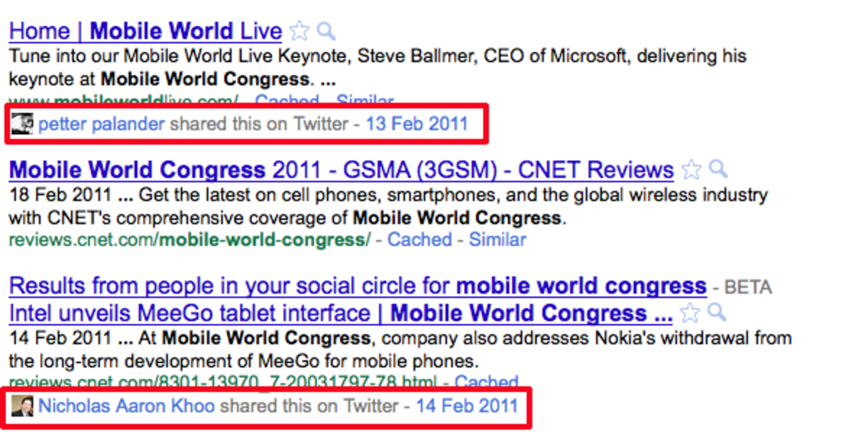
Task: Open the Home | Mobile World Live link
Action: pyautogui.click(x=145, y=31)
